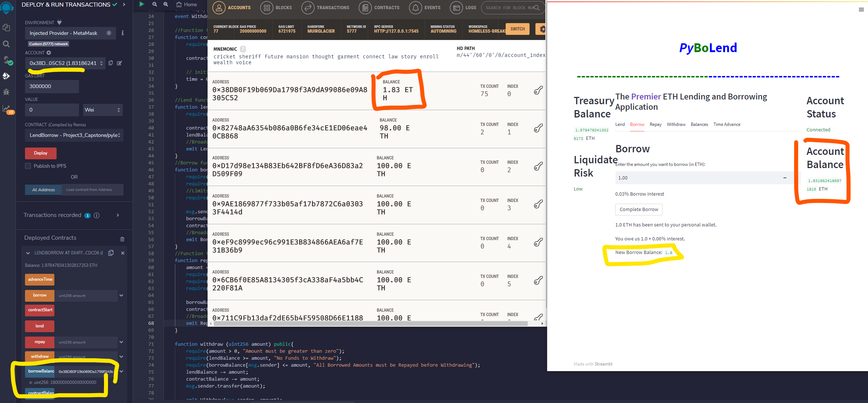Show keys for first Ganache account
Screen dimensions: 868x403
coord(538,90)
